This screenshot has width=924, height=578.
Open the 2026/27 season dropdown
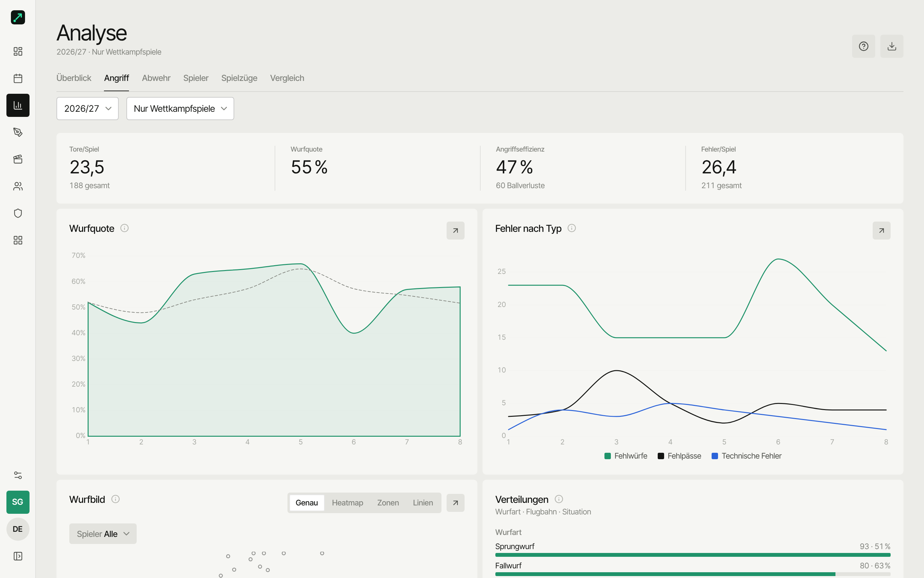click(88, 109)
